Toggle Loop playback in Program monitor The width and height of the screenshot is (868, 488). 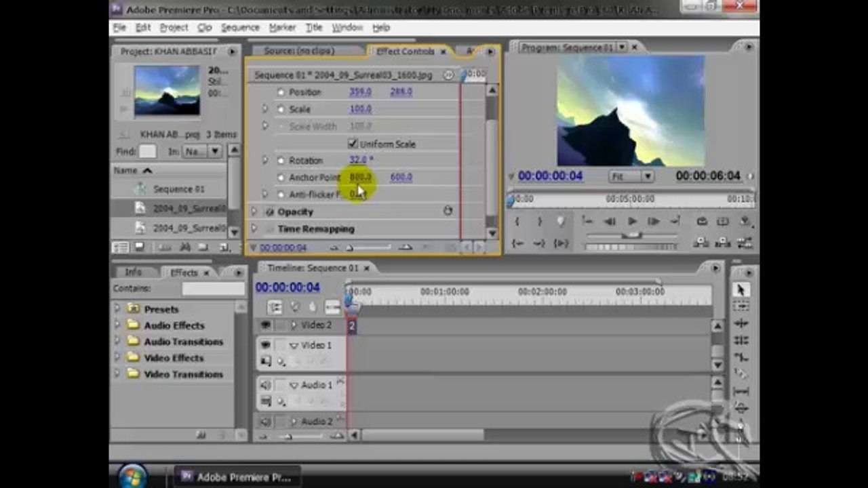tap(702, 221)
